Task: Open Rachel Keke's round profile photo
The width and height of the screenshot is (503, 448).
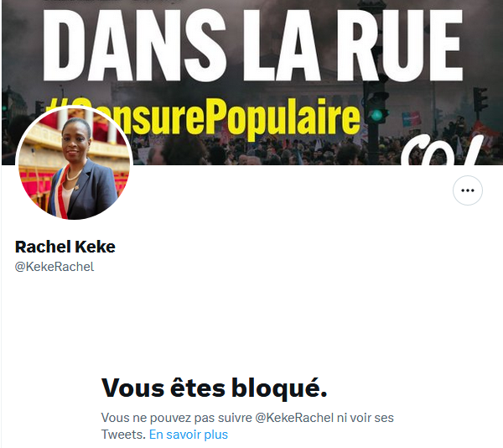Action: pos(74,164)
